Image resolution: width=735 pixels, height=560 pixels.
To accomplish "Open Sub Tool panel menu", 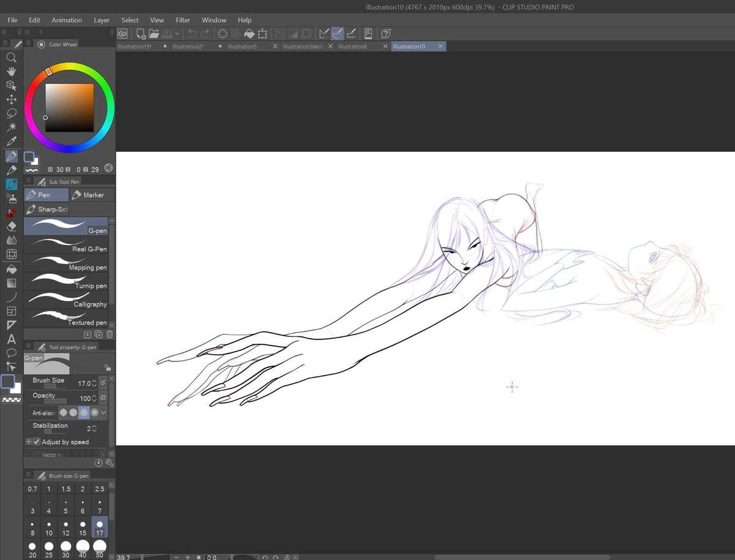I will point(27,181).
